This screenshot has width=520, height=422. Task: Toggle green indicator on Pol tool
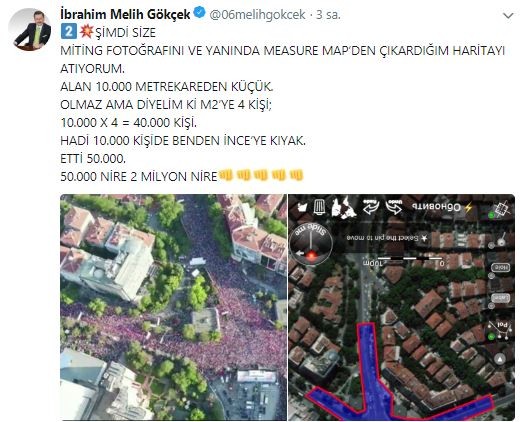click(491, 337)
